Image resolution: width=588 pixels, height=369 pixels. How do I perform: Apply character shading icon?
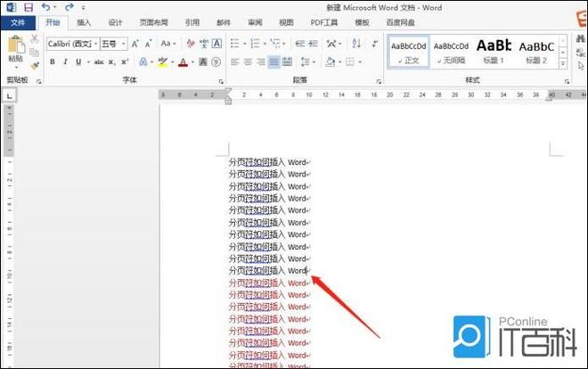[203, 61]
